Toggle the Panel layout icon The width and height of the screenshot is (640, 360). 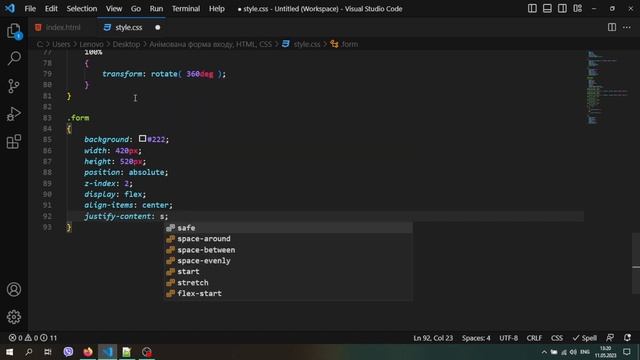pyautogui.click(x=547, y=9)
